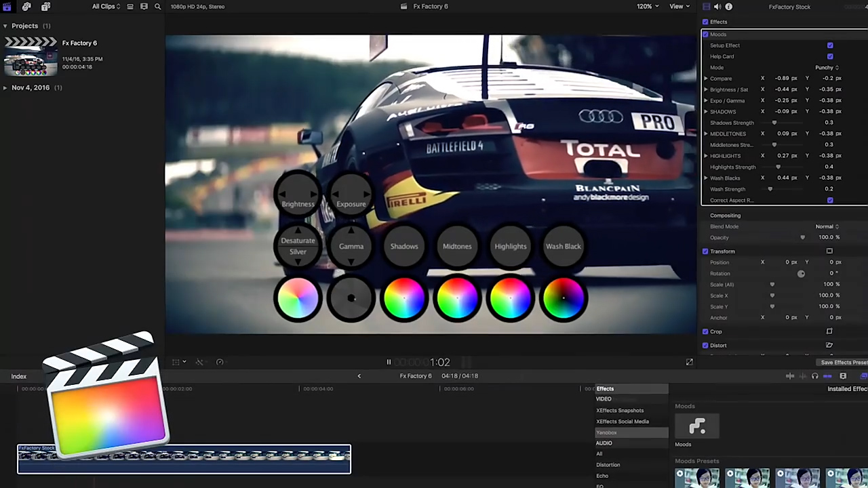Disable the Help Card checkbox

pos(830,56)
